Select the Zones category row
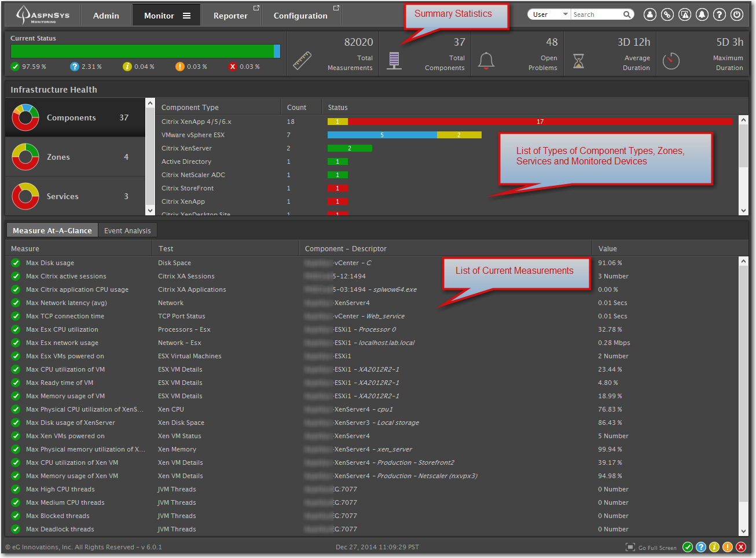 [x=75, y=157]
